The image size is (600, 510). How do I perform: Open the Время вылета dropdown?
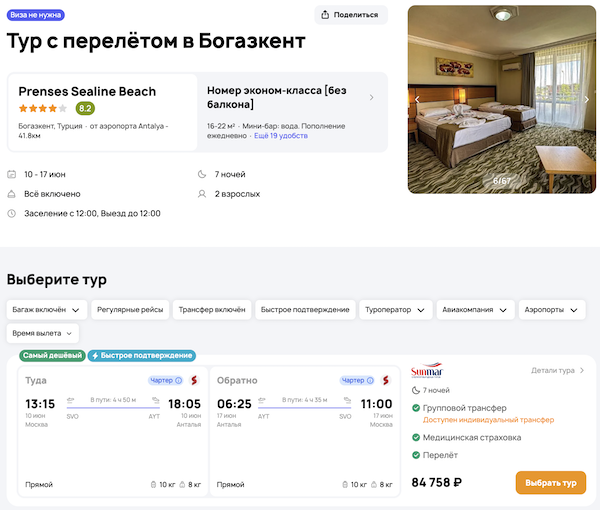coord(43,334)
